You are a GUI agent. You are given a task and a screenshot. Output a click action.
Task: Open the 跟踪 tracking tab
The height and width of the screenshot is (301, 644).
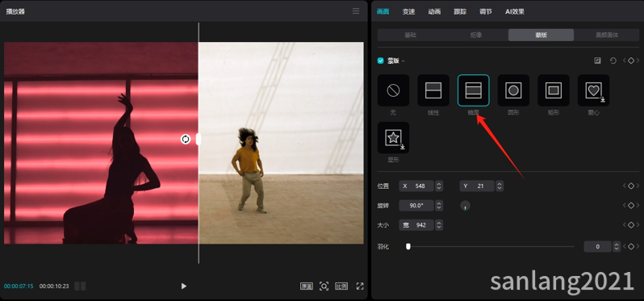pos(460,11)
